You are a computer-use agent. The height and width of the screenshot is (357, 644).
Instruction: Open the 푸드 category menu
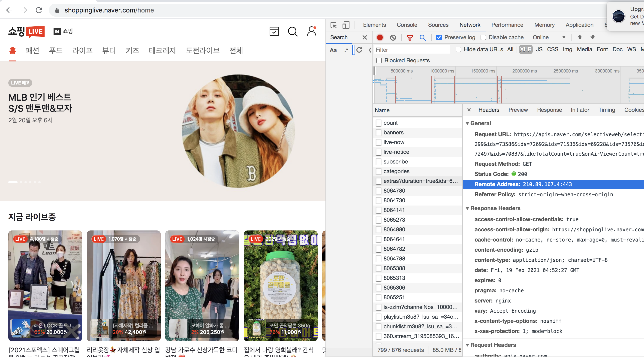55,51
